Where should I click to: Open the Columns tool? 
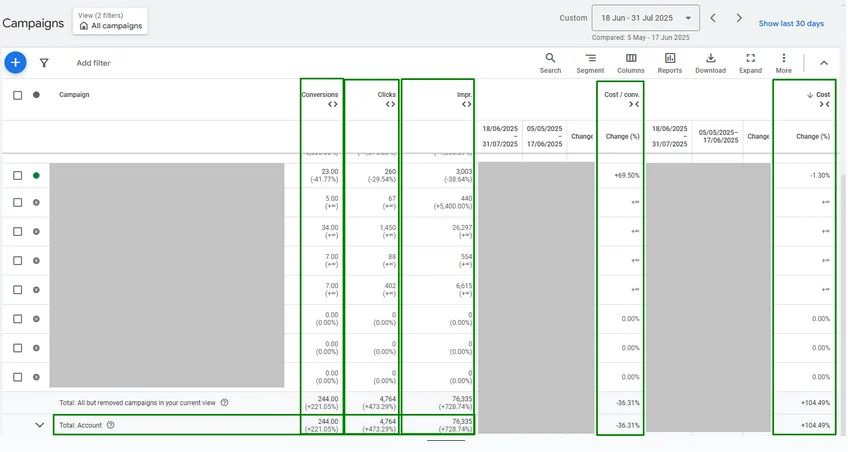pyautogui.click(x=631, y=63)
